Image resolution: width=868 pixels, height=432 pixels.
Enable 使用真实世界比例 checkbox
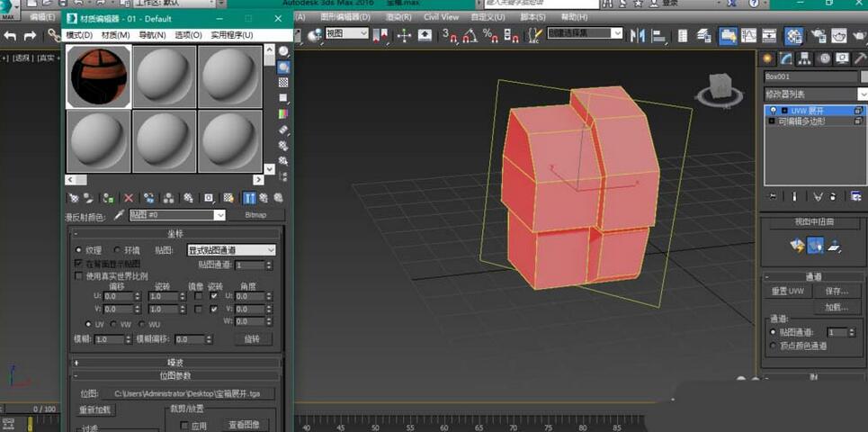(78, 275)
